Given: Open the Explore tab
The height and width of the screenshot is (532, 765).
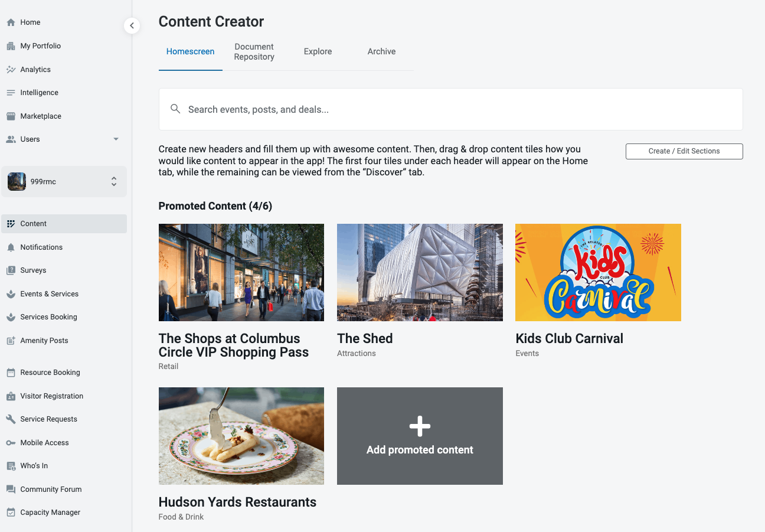Looking at the screenshot, I should click(x=318, y=52).
